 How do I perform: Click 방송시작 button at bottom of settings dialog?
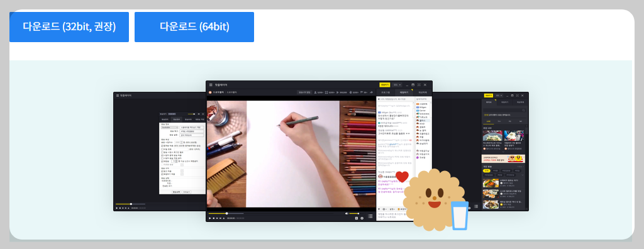[x=176, y=192]
